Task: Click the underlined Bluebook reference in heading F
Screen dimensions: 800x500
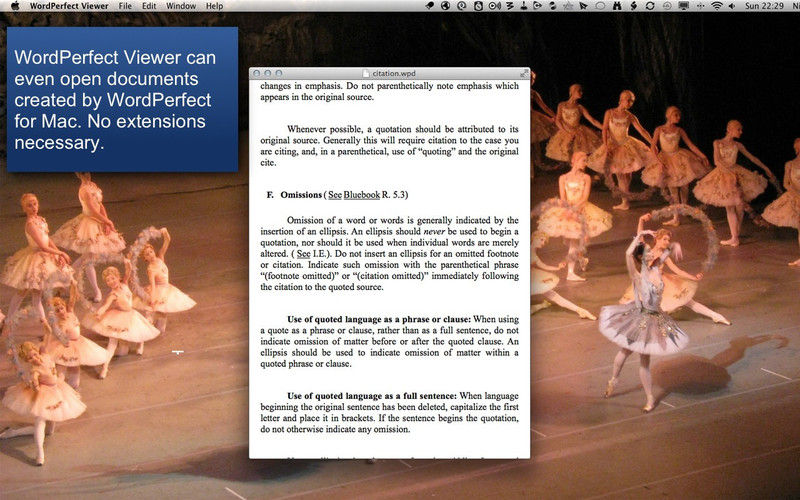Action: [x=362, y=195]
